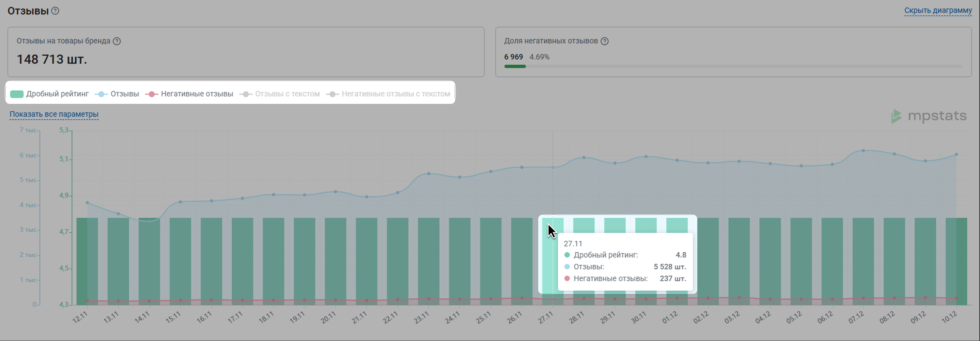980x341 pixels.
Task: Click the mpstats logo watermark
Action: tap(929, 116)
